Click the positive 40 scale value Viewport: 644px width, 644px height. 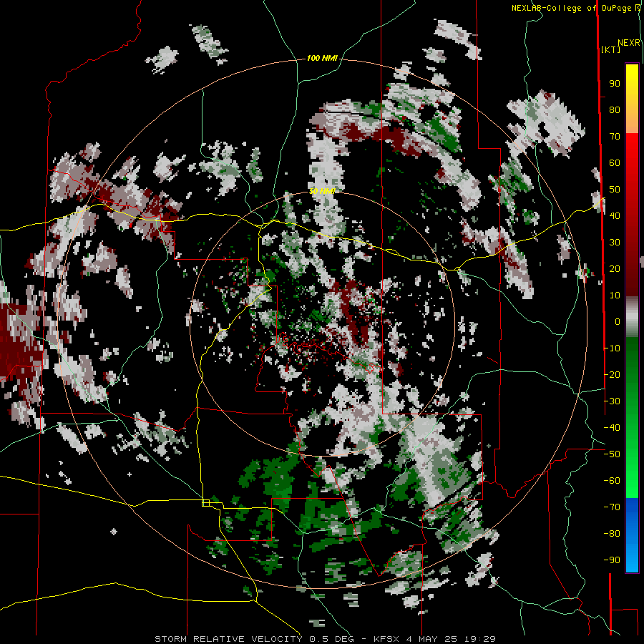point(615,215)
